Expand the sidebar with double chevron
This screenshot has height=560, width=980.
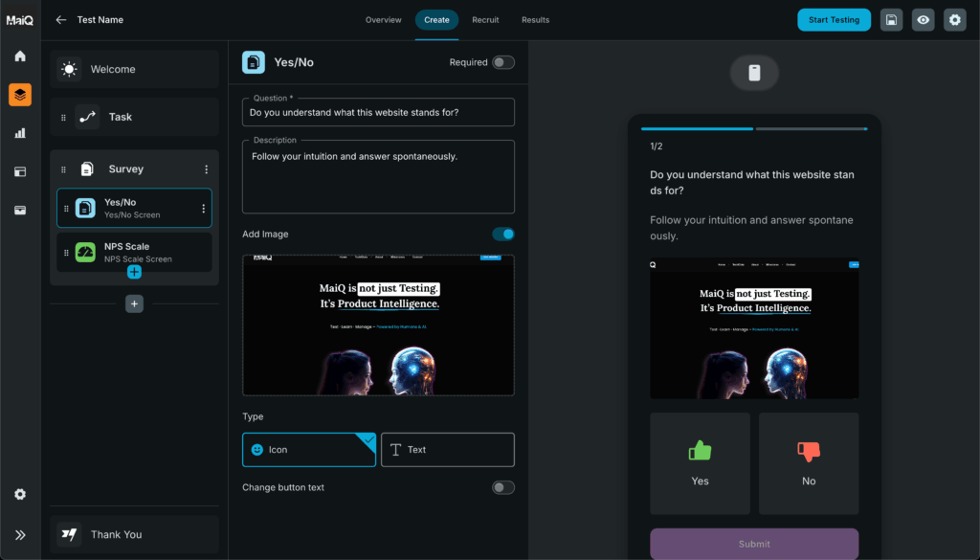(x=20, y=535)
